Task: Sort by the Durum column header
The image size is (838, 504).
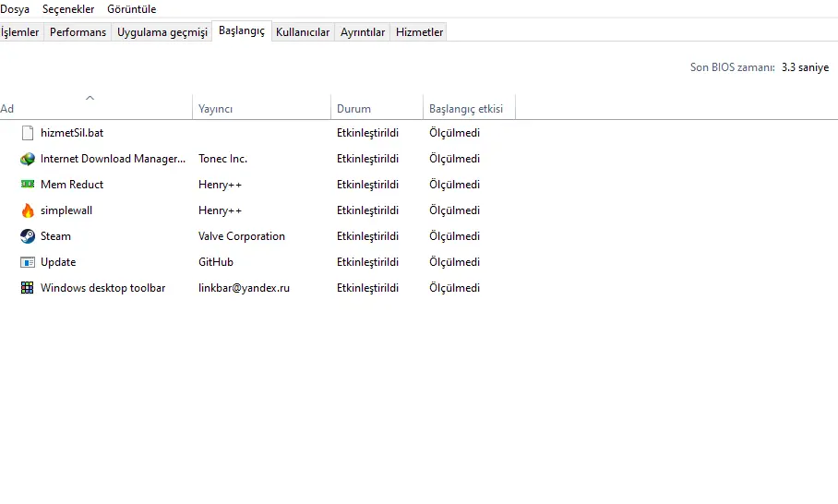Action: [x=377, y=109]
